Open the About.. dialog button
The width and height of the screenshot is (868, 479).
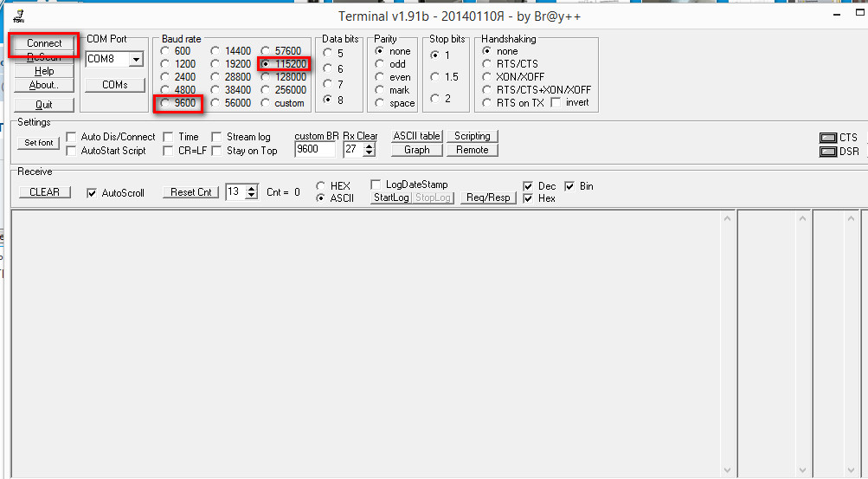44,85
